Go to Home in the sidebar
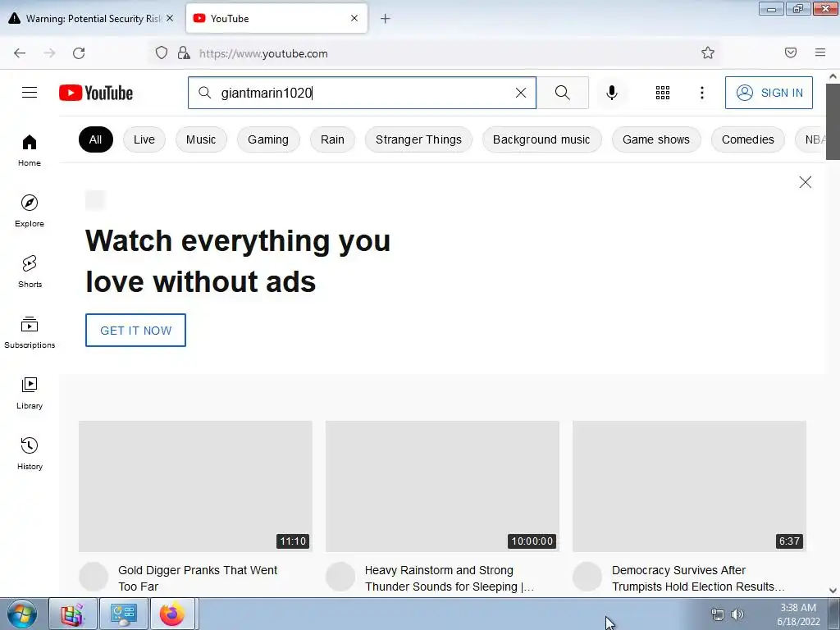840x630 pixels. click(30, 151)
